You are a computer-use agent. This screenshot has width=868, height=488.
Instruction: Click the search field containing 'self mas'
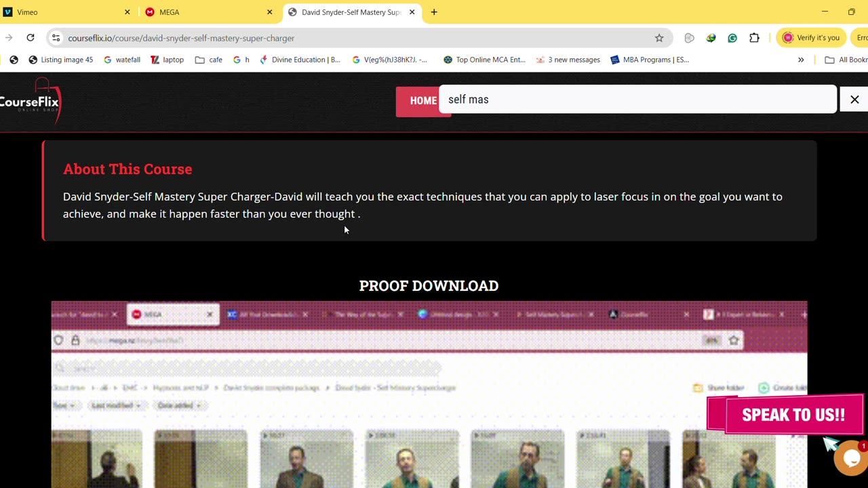(x=637, y=100)
